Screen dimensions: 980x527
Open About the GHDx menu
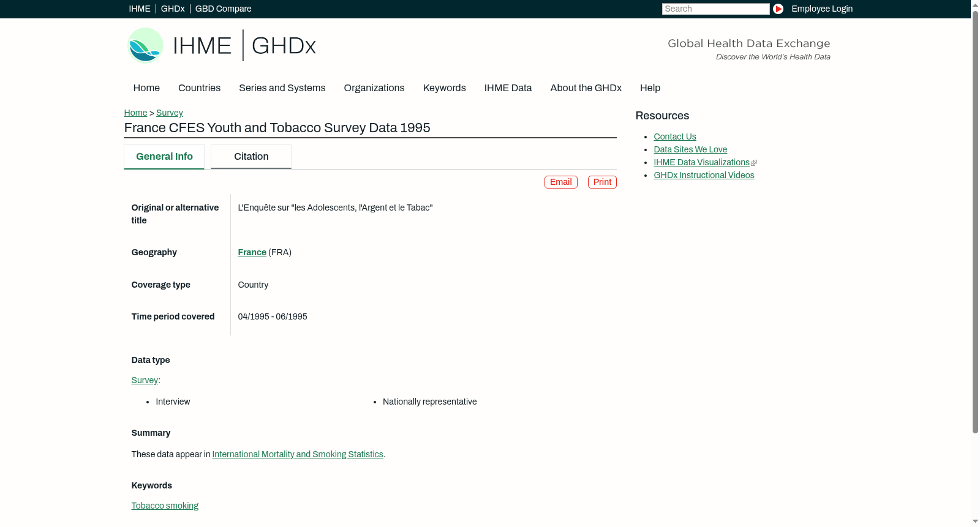coord(586,88)
